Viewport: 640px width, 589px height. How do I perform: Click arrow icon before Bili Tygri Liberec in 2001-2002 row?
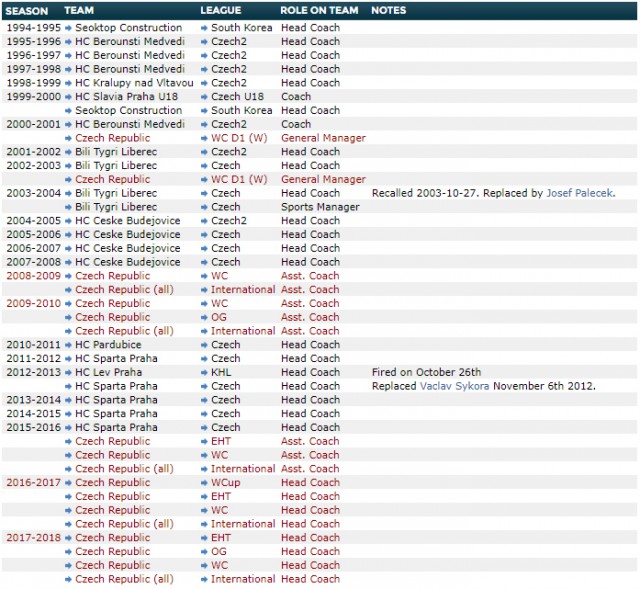click(68, 152)
